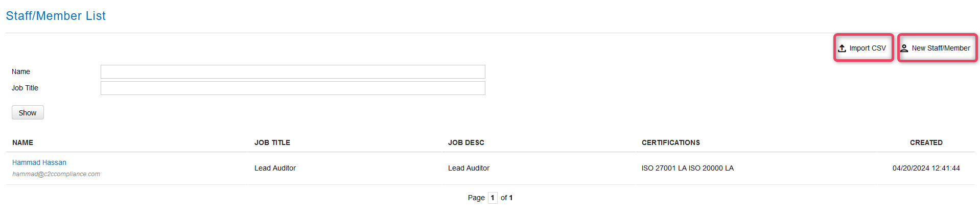The height and width of the screenshot is (216, 980).
Task: Focus the Name search field
Action: click(x=293, y=71)
